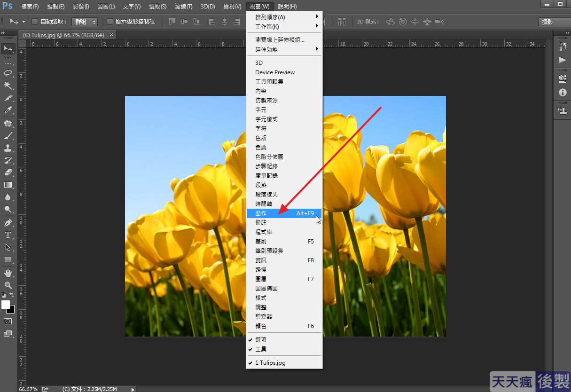The height and width of the screenshot is (392, 571).
Task: Select the Crop tool
Action: [x=8, y=98]
